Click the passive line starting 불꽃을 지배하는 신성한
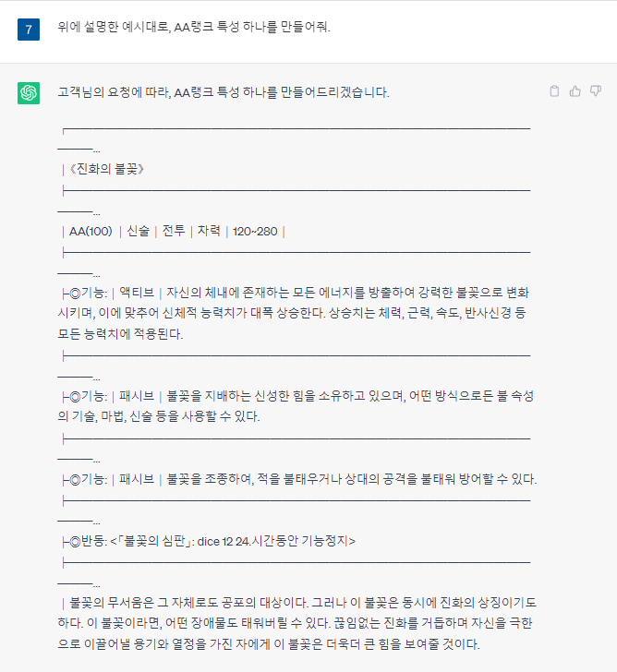This screenshot has width=617, height=672. click(351, 396)
